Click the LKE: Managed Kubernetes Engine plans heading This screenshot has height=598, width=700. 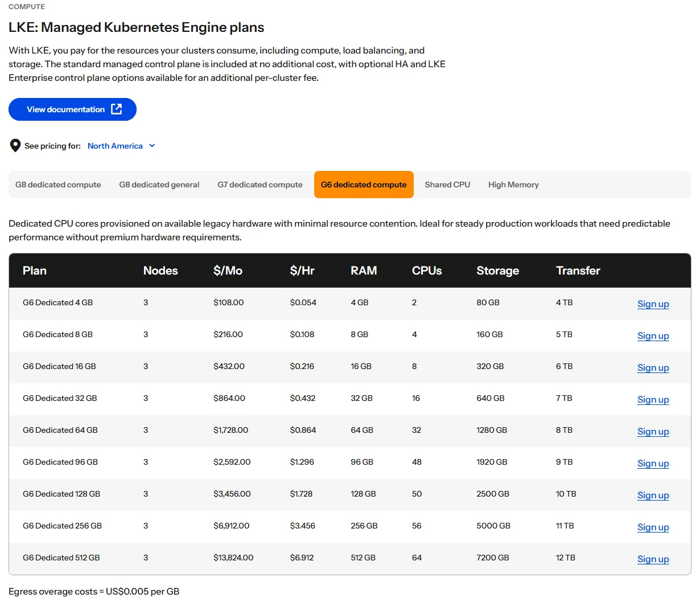(137, 27)
